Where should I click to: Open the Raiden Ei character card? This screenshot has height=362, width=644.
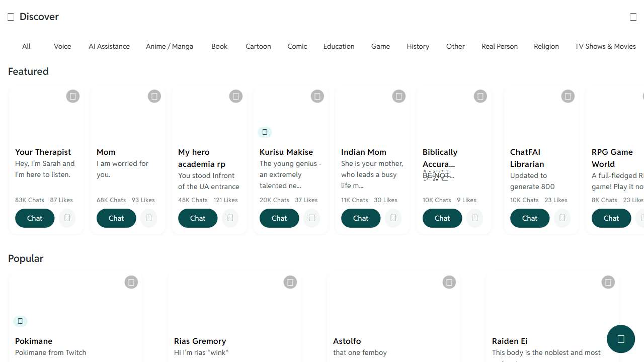pos(510,341)
